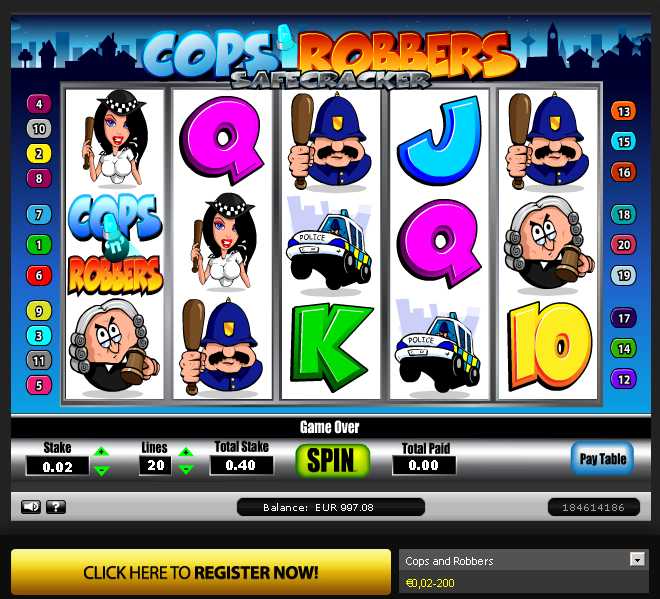Click the Stake value field

click(x=57, y=466)
